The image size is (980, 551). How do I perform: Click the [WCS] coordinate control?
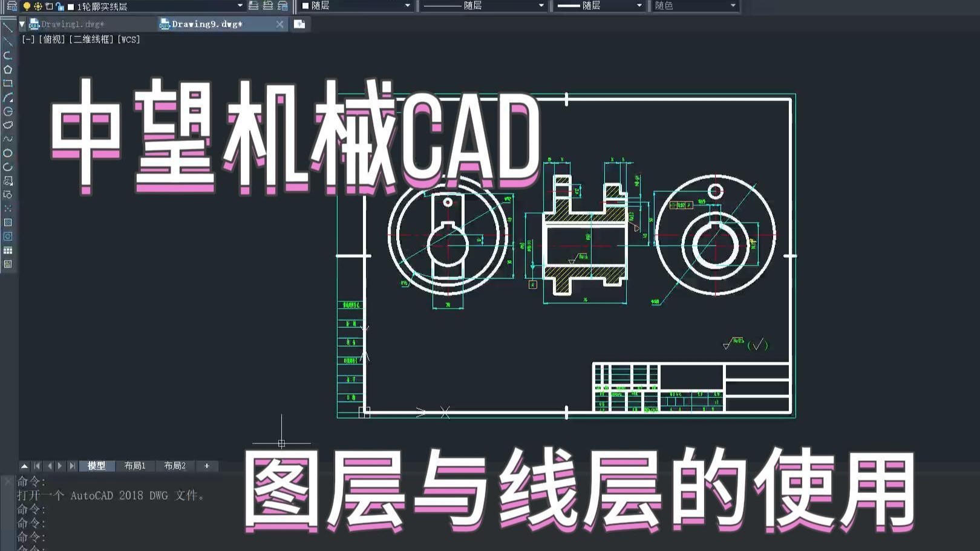click(128, 39)
